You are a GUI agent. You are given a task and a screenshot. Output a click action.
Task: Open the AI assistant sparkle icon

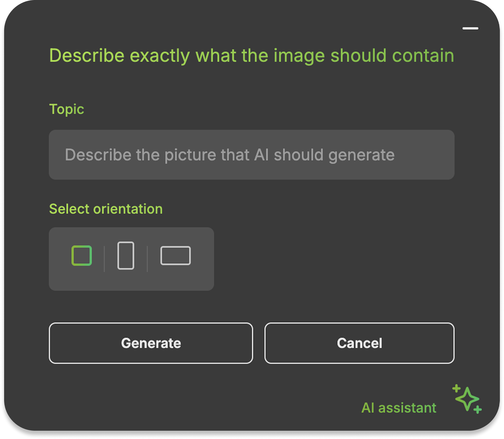coord(467,399)
